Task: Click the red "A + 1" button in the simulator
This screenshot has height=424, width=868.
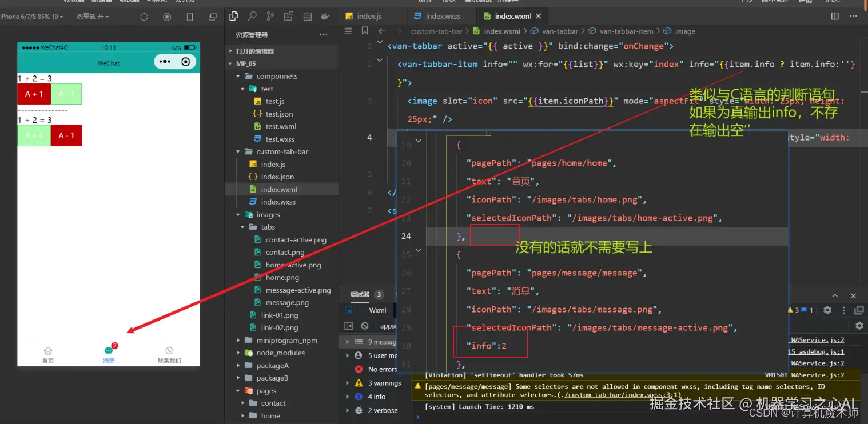Action: tap(34, 94)
